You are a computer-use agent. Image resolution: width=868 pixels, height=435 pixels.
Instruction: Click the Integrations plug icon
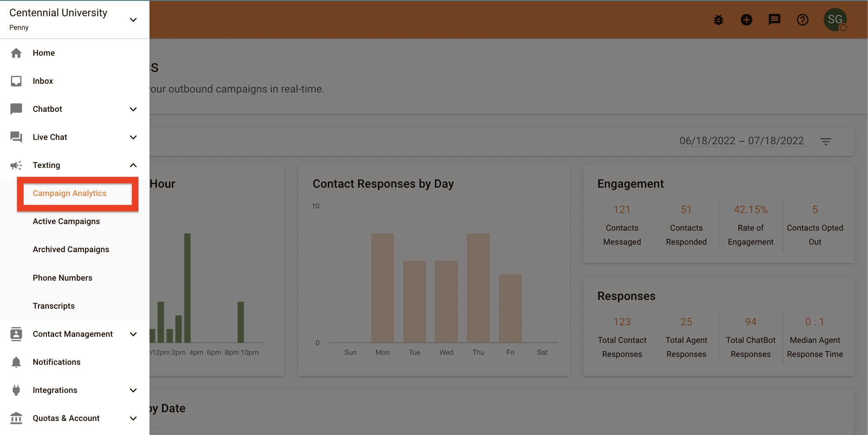pyautogui.click(x=16, y=390)
